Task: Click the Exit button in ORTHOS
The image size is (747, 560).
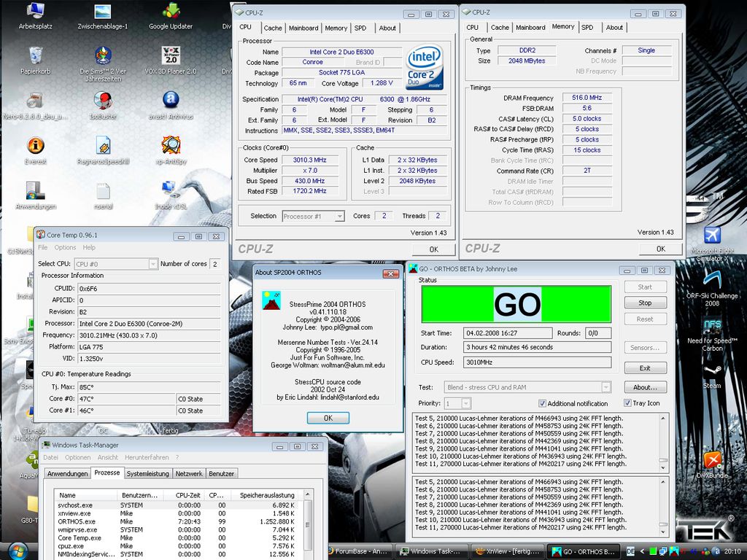Action: pyautogui.click(x=645, y=368)
